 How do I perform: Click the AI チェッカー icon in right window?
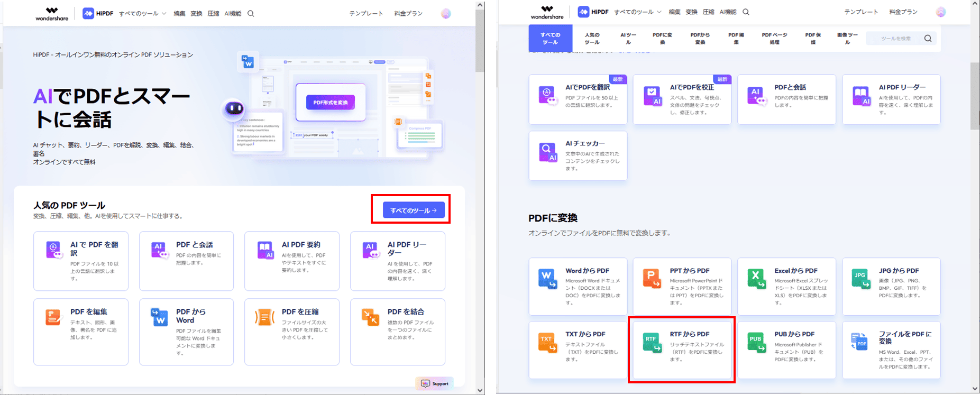click(548, 152)
